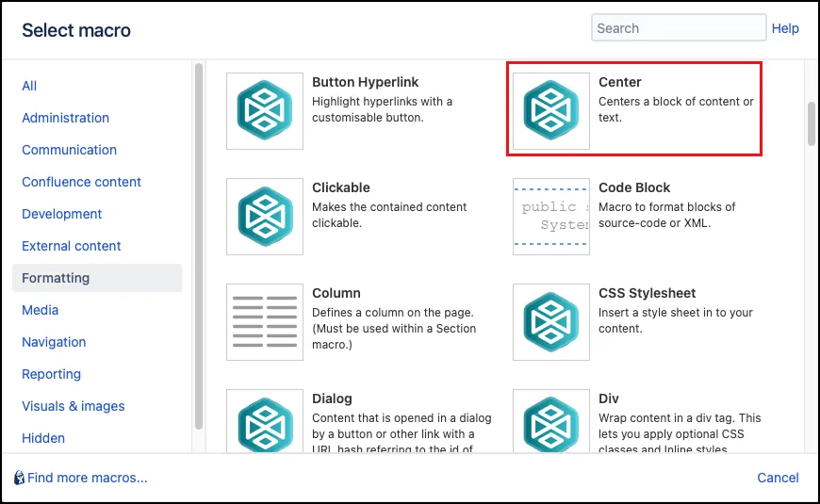This screenshot has height=504, width=820.
Task: Choose the Div macro icon
Action: [551, 421]
